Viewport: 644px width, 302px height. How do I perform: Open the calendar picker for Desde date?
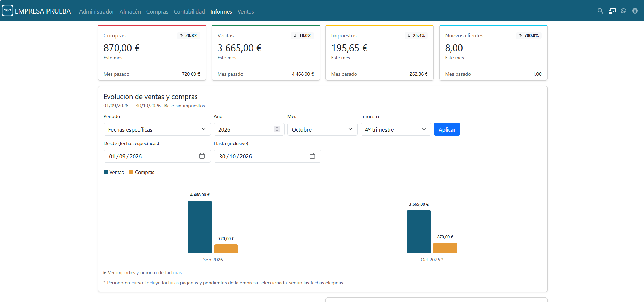pos(202,156)
